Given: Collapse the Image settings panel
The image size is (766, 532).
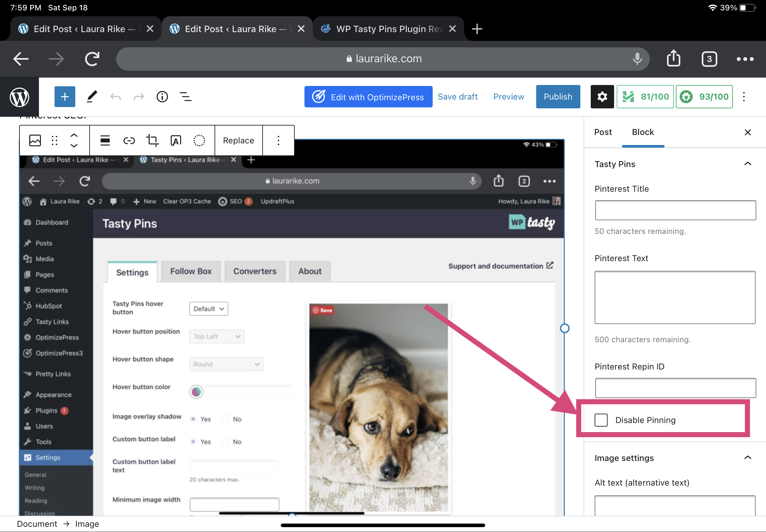Looking at the screenshot, I should (747, 457).
